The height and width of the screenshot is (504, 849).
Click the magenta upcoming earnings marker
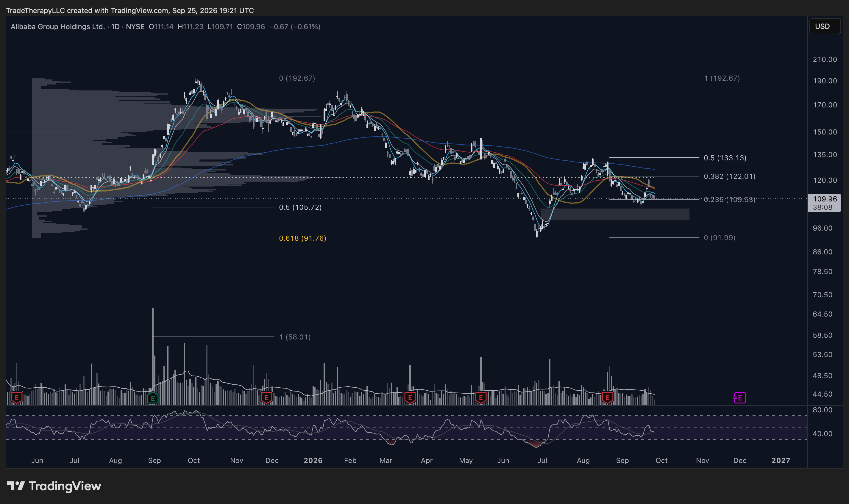tap(740, 398)
